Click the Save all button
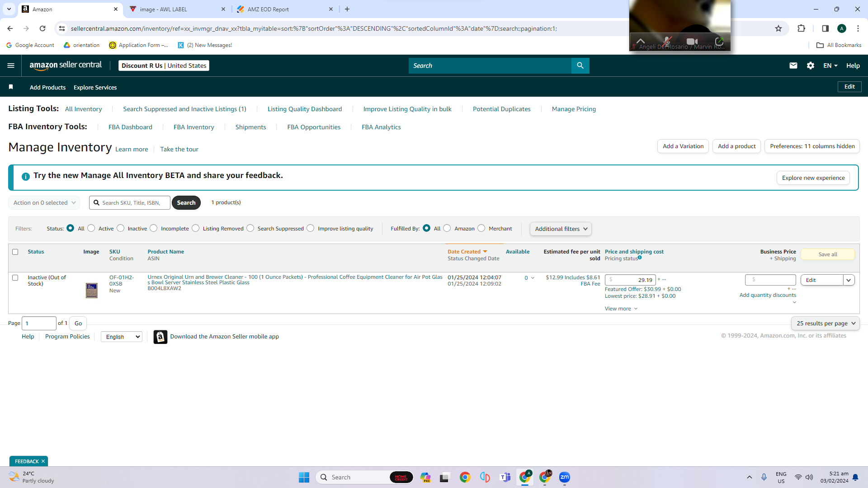The height and width of the screenshot is (488, 868). click(828, 254)
